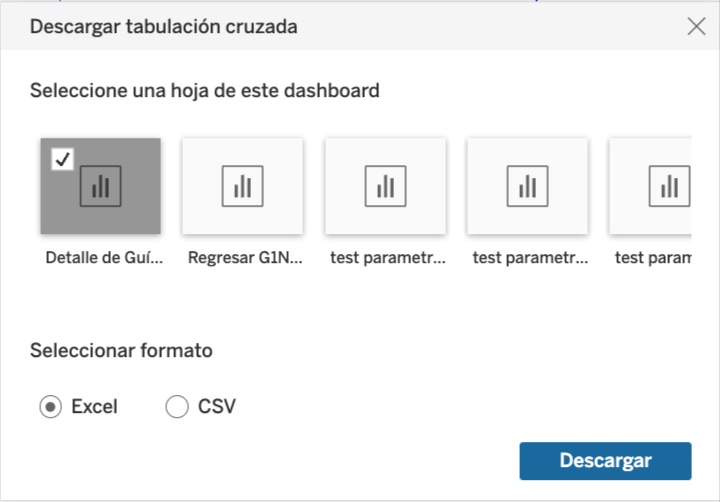Image resolution: width=720 pixels, height=502 pixels.
Task: Click the Seleccione una hoja de este dashboard heading
Action: [205, 90]
